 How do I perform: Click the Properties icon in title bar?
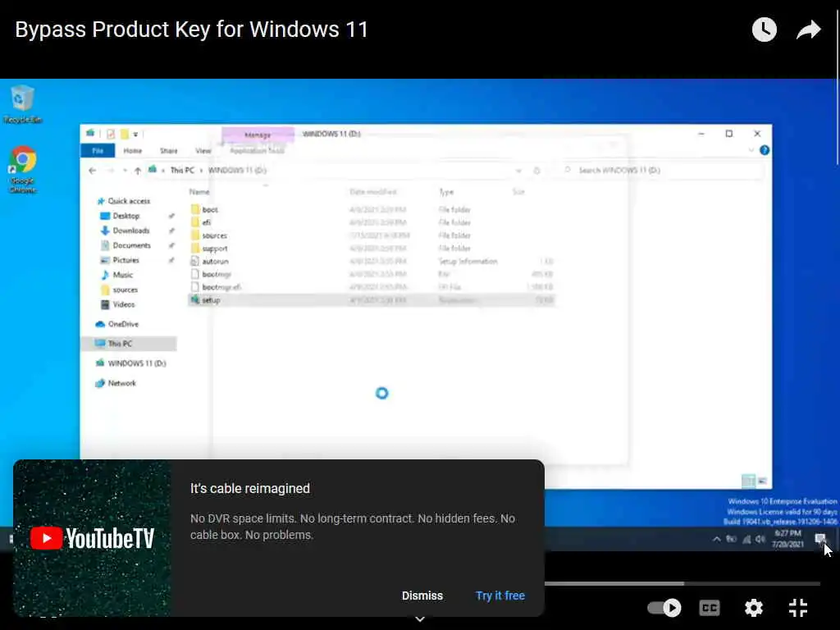coord(111,134)
